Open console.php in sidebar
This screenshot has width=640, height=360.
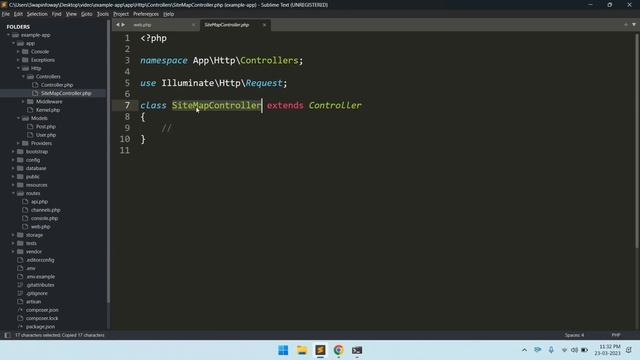[44, 218]
